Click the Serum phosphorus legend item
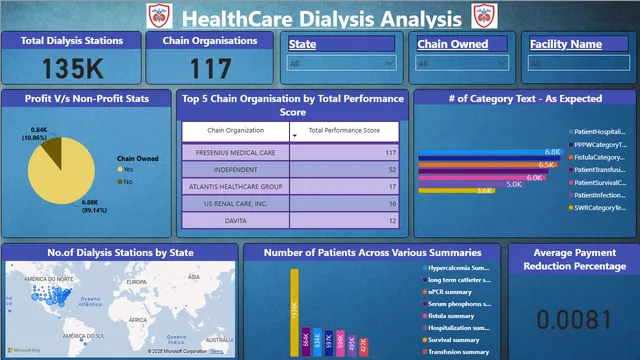This screenshot has width=640, height=360. (x=457, y=304)
